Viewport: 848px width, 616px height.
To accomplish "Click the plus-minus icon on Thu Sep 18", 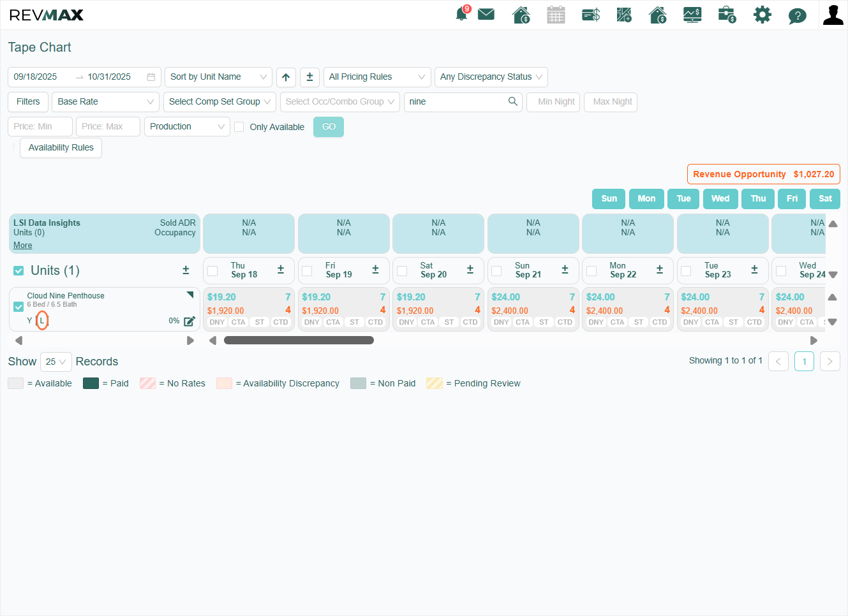I will coord(281,270).
